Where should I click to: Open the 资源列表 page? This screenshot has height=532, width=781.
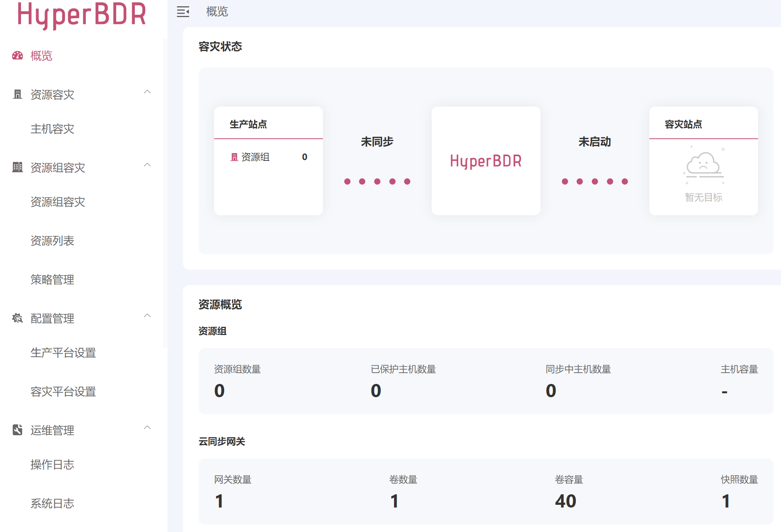point(52,241)
